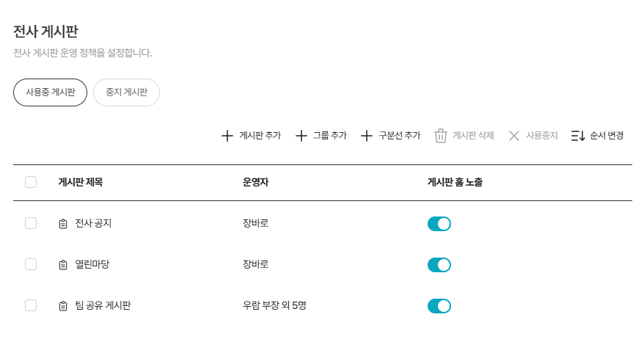
Task: Click operator text 우람 부장 외 5명
Action: (274, 306)
